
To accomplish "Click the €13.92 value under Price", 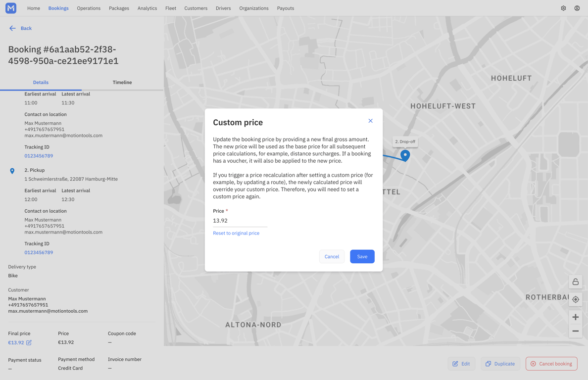I will pos(66,342).
